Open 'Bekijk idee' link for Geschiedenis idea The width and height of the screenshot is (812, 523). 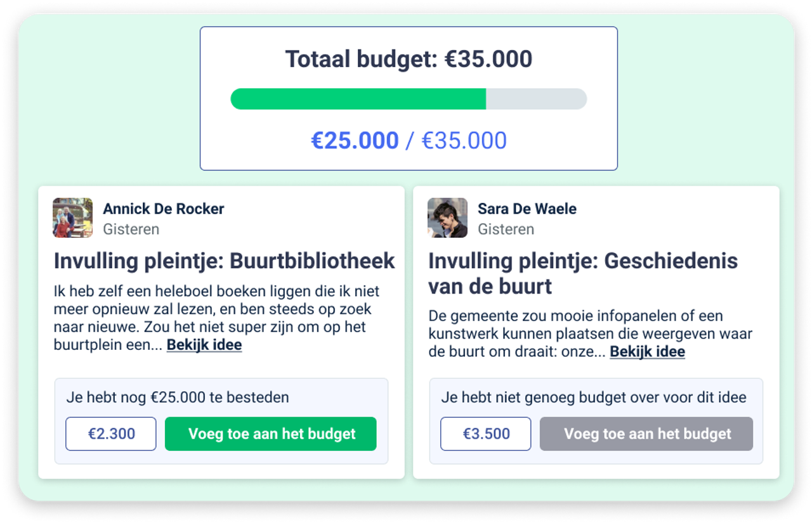[647, 352]
